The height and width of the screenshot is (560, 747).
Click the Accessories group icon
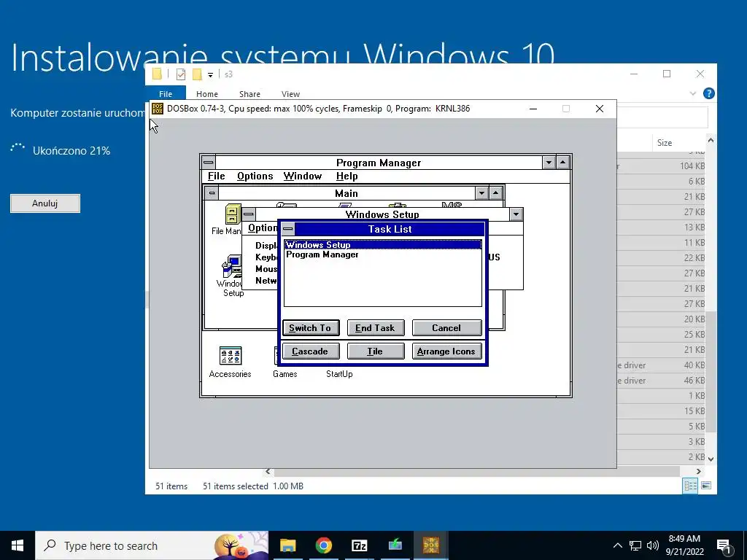(230, 356)
